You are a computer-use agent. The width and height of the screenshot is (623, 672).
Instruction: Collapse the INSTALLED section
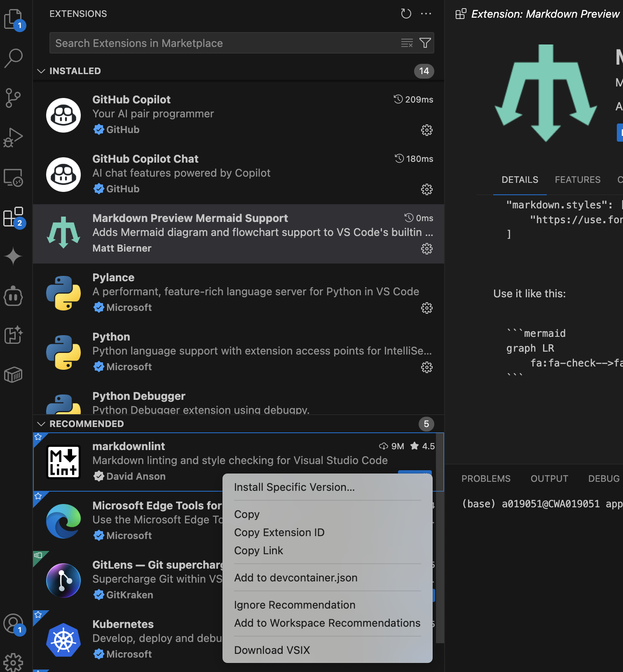pos(41,71)
